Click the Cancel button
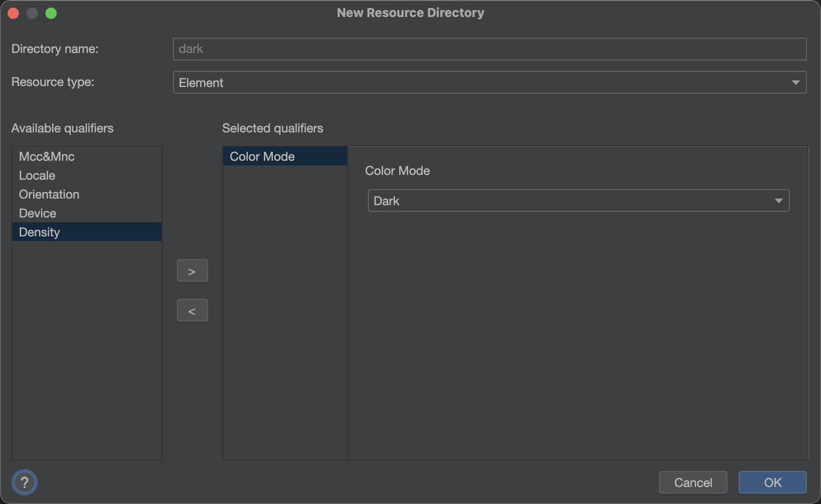The image size is (821, 504). (x=693, y=482)
